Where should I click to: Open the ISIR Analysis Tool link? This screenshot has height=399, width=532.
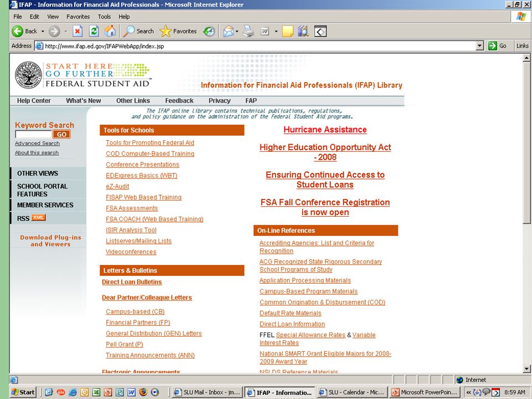tap(131, 229)
